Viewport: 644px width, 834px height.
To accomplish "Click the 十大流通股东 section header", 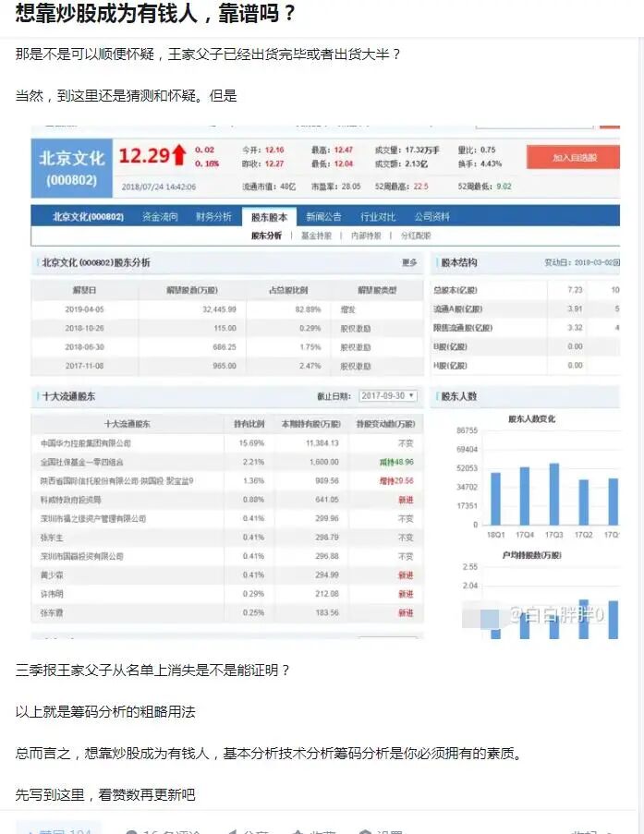I will pos(68,396).
